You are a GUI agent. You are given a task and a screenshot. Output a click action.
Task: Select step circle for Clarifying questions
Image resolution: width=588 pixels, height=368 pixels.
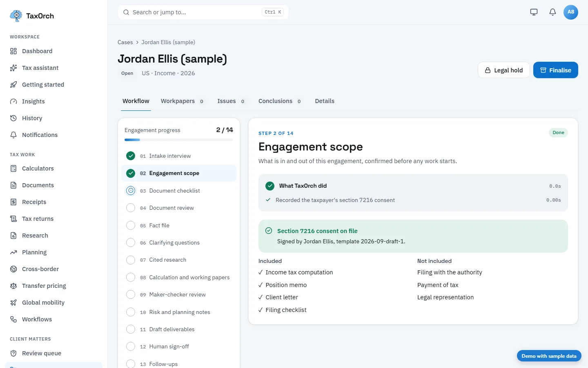pyautogui.click(x=131, y=242)
